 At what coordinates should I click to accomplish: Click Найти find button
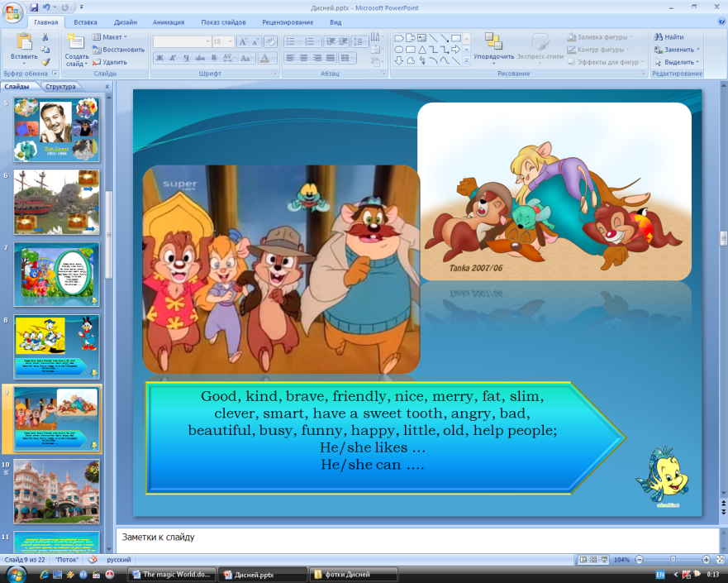click(669, 36)
